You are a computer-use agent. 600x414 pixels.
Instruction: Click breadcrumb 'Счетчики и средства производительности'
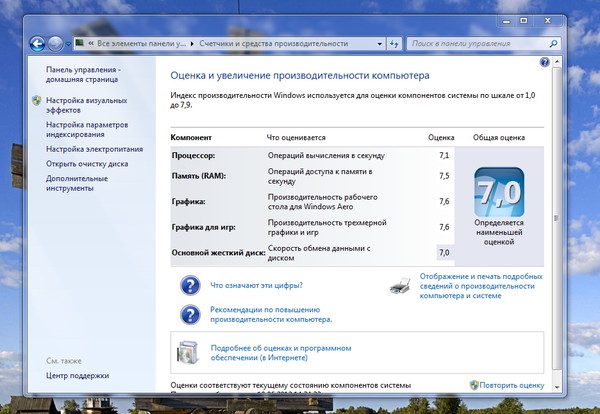(x=274, y=43)
